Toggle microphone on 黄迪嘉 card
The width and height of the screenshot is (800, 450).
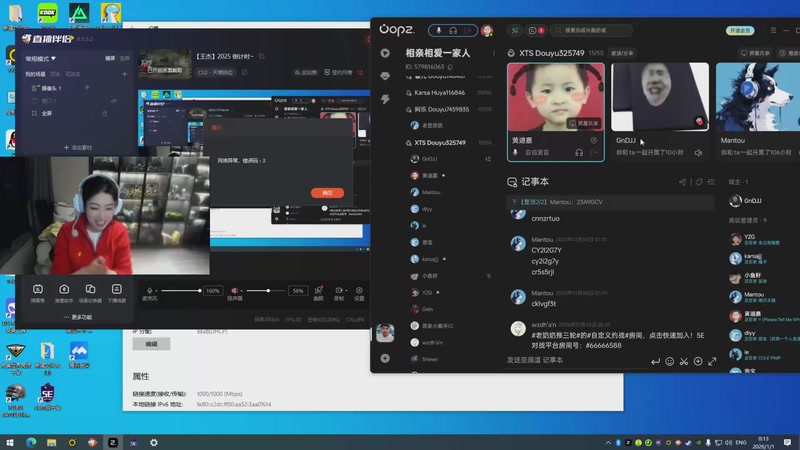515,153
